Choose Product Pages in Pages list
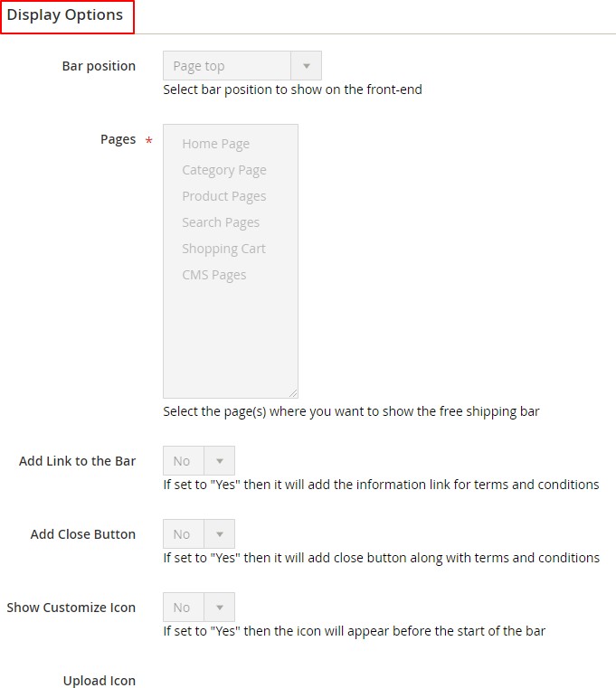The image size is (616, 688). pos(223,196)
